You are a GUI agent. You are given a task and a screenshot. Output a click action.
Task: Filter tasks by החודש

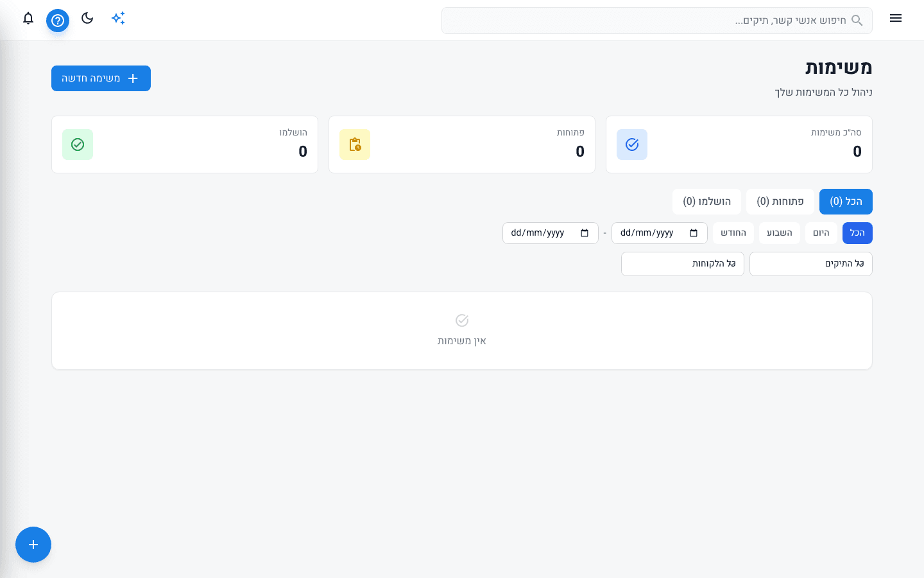coord(733,233)
